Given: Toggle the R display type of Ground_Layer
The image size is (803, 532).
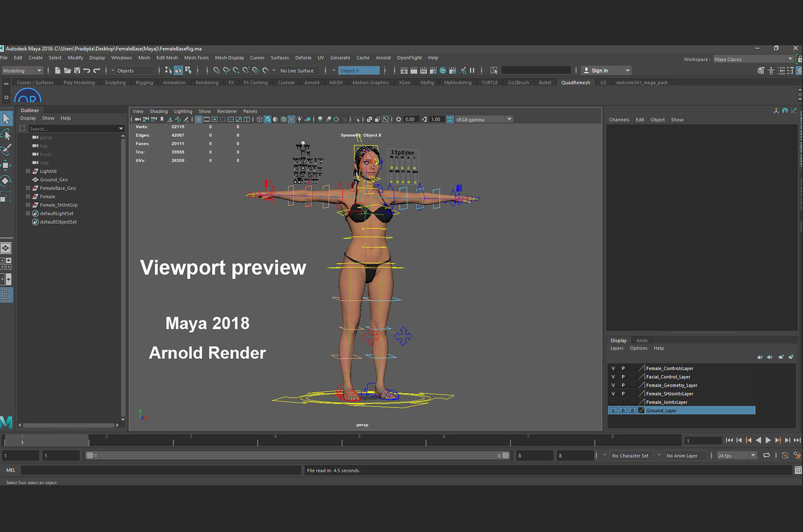Looking at the screenshot, I should tap(633, 411).
